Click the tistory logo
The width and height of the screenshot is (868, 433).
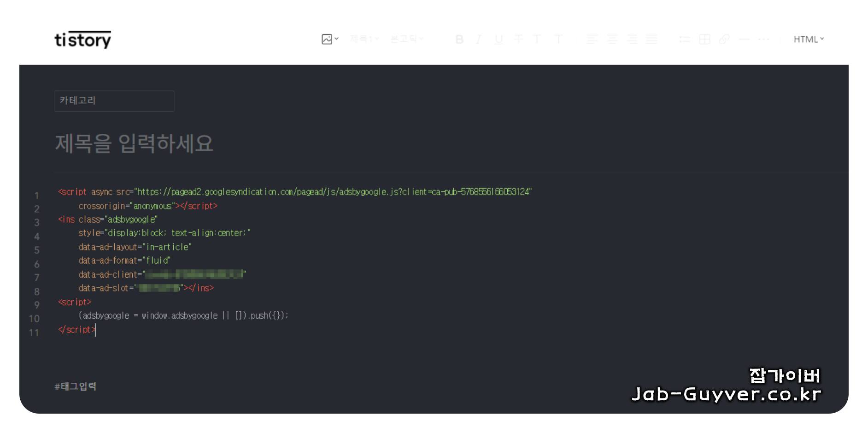pyautogui.click(x=83, y=40)
